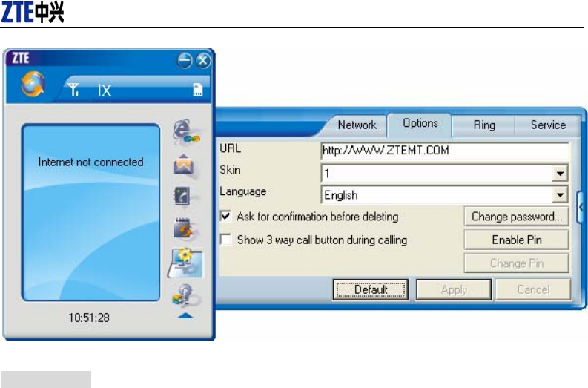Image resolution: width=588 pixels, height=388 pixels.
Task: Click the Default button
Action: (x=371, y=289)
